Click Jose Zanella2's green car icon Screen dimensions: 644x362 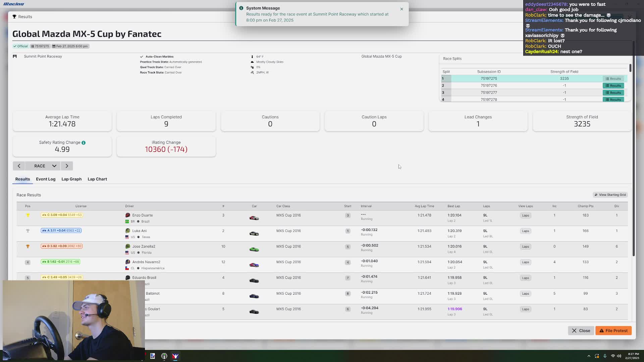click(254, 249)
